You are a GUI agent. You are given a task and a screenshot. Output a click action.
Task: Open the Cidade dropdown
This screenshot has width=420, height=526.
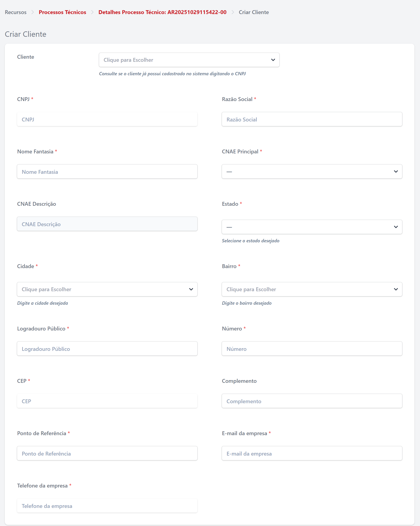(107, 289)
